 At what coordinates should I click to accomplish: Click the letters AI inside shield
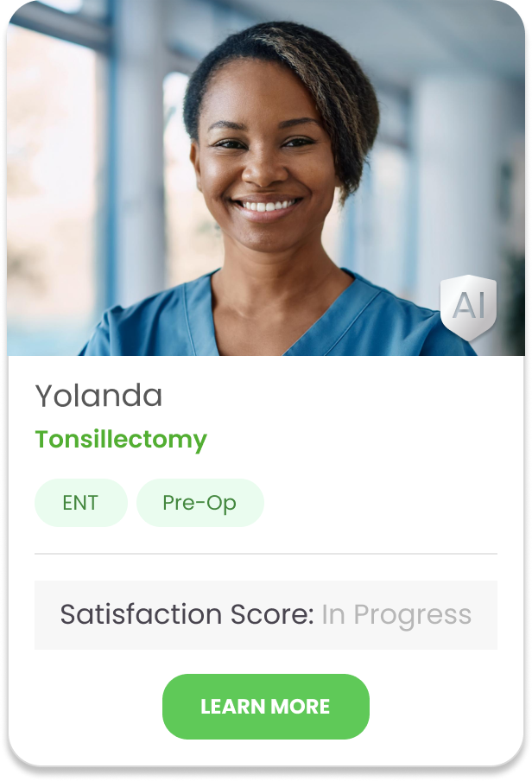click(469, 305)
